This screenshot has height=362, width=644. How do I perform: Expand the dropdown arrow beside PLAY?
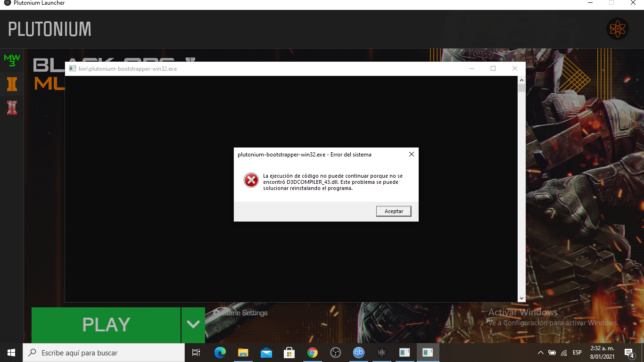pos(193,325)
